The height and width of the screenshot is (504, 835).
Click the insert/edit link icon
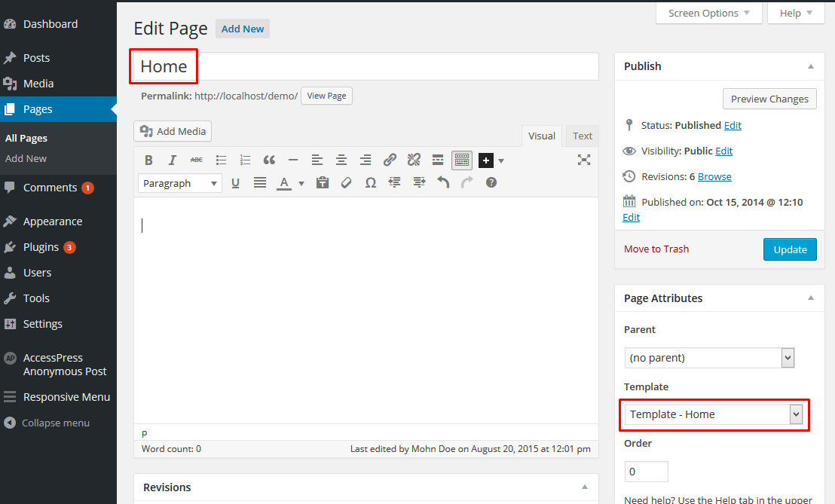click(390, 160)
